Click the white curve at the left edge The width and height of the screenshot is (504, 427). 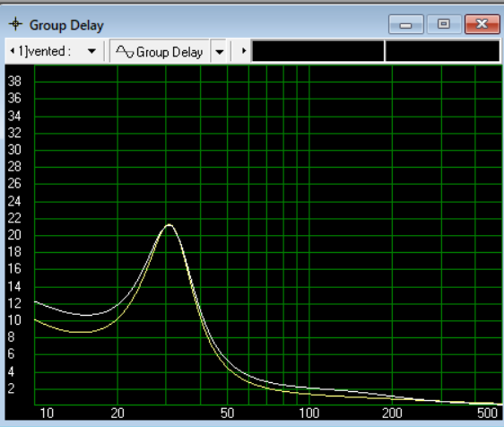point(36,302)
